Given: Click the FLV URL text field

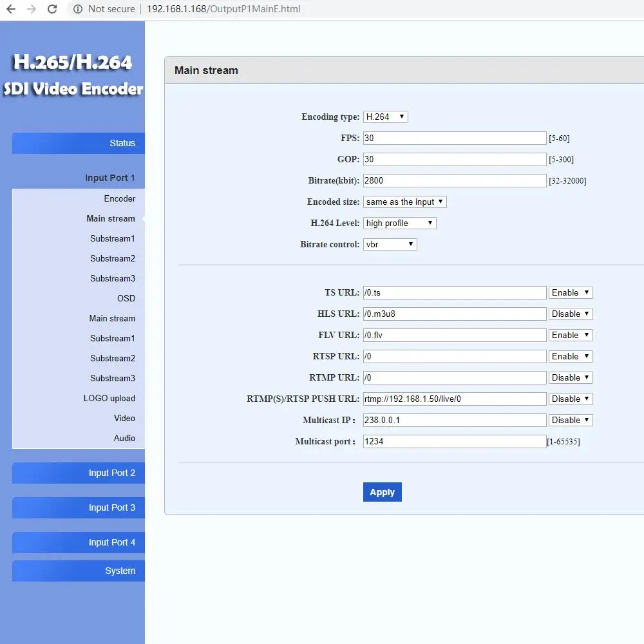Looking at the screenshot, I should click(455, 335).
